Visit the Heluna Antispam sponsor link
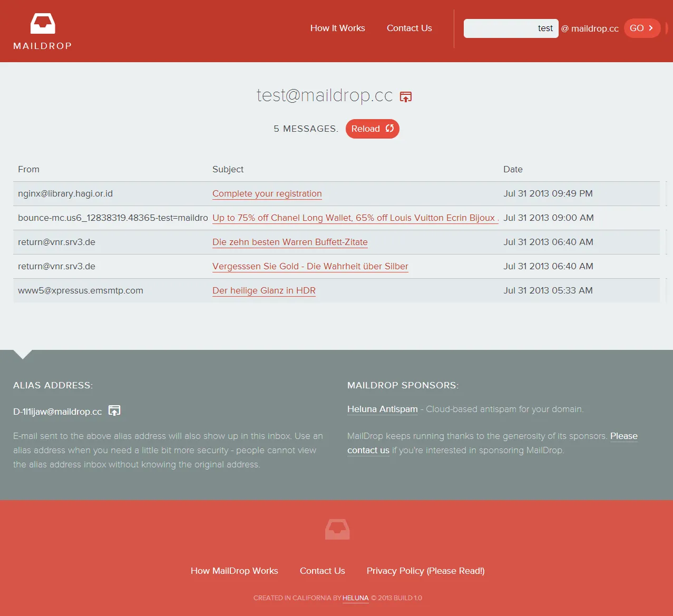673x616 pixels. 382,409
